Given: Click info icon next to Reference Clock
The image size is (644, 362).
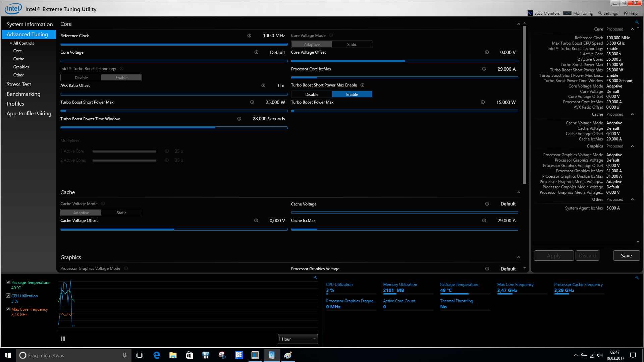Looking at the screenshot, I should (x=249, y=36).
